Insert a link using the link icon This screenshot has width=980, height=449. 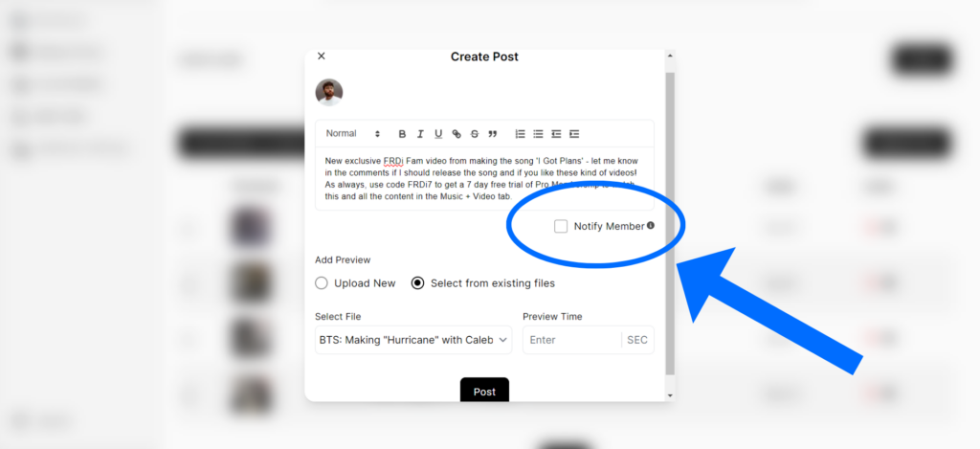pos(457,134)
